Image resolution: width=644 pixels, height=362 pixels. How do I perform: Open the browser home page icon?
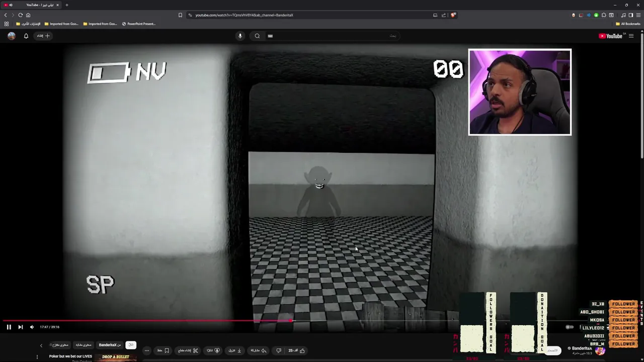click(x=28, y=15)
